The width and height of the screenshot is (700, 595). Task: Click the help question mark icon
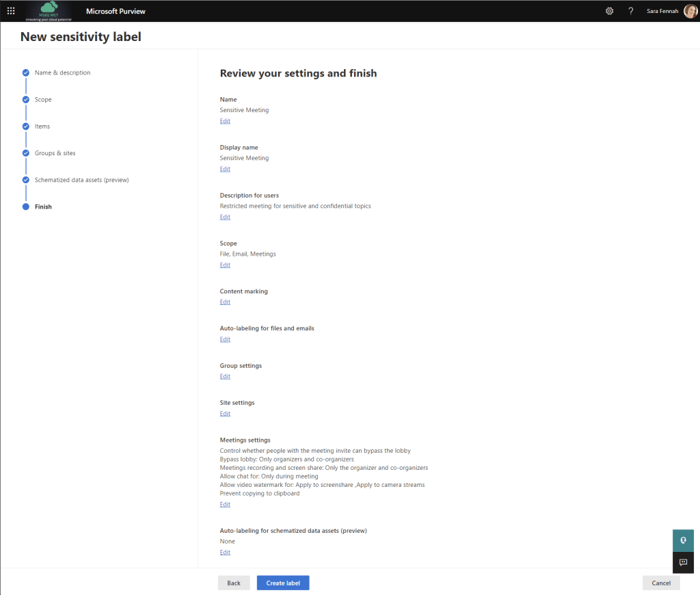tap(630, 11)
